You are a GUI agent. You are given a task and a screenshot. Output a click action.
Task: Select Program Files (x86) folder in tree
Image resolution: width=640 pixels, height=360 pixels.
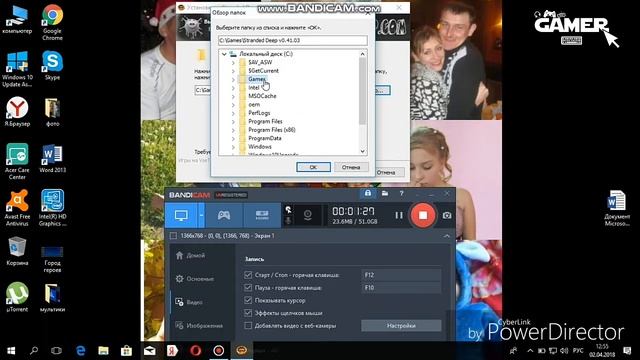(272, 130)
